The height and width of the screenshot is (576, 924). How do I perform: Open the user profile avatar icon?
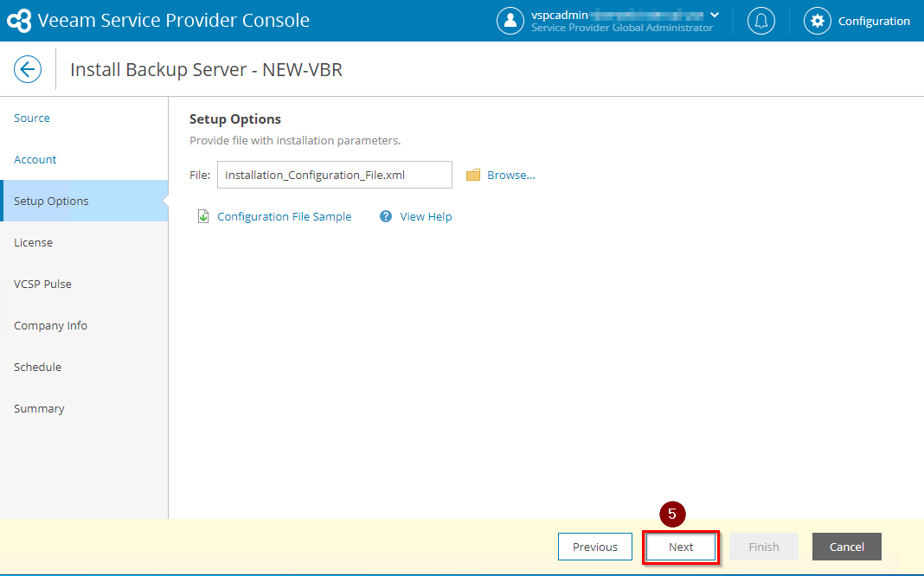coord(510,21)
